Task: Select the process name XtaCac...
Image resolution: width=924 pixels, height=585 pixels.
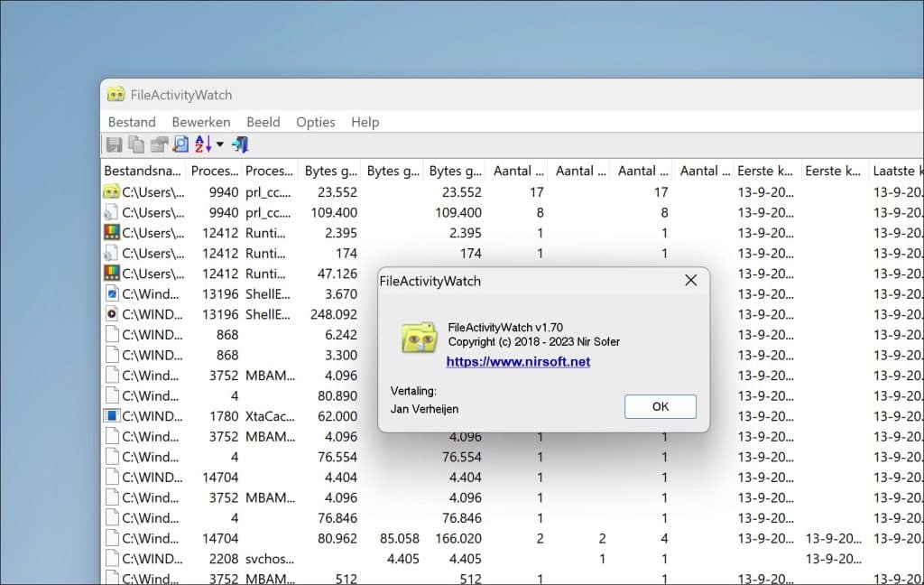Action: tap(270, 416)
